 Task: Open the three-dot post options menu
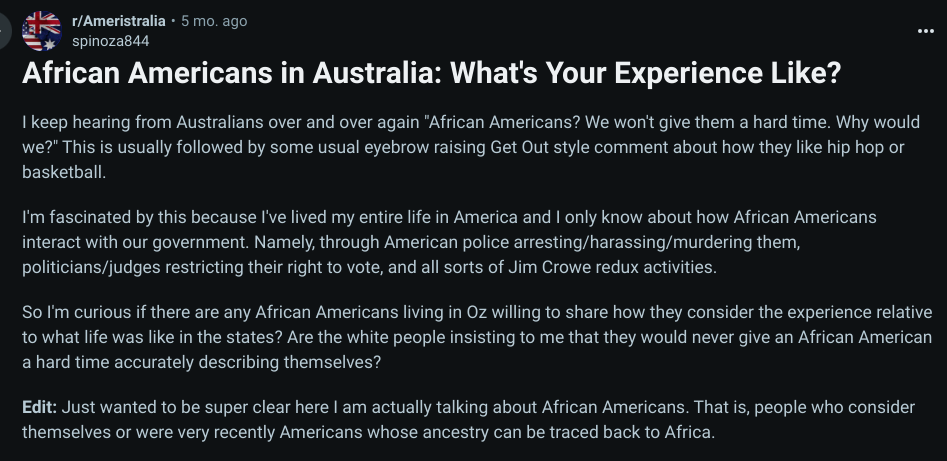point(925,31)
